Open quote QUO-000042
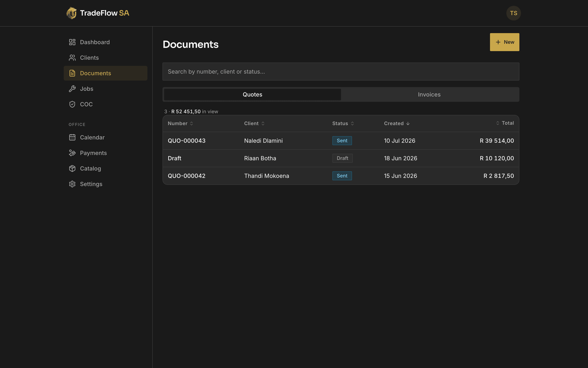Screen dimensions: 588x368 pos(187,176)
